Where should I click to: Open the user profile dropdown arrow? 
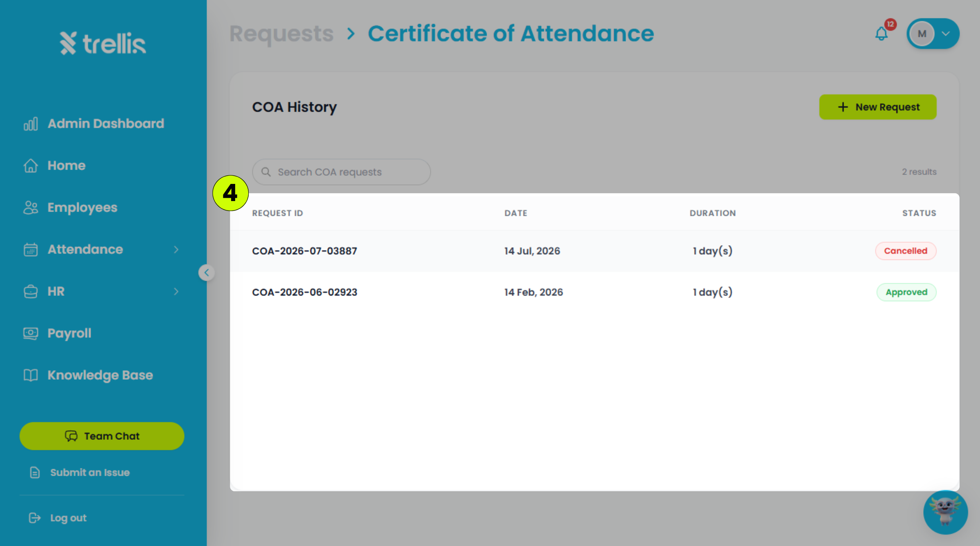[x=946, y=34]
